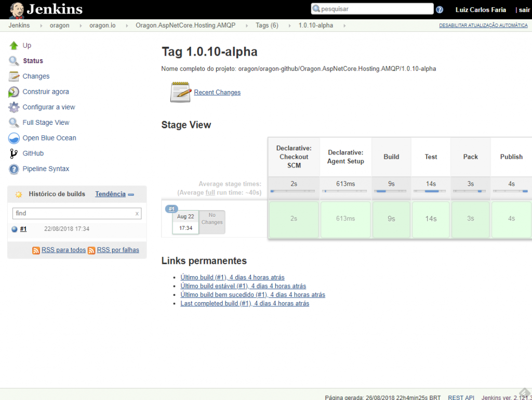Open search help via the question mark icon
This screenshot has height=400, width=532.
click(x=440, y=8)
